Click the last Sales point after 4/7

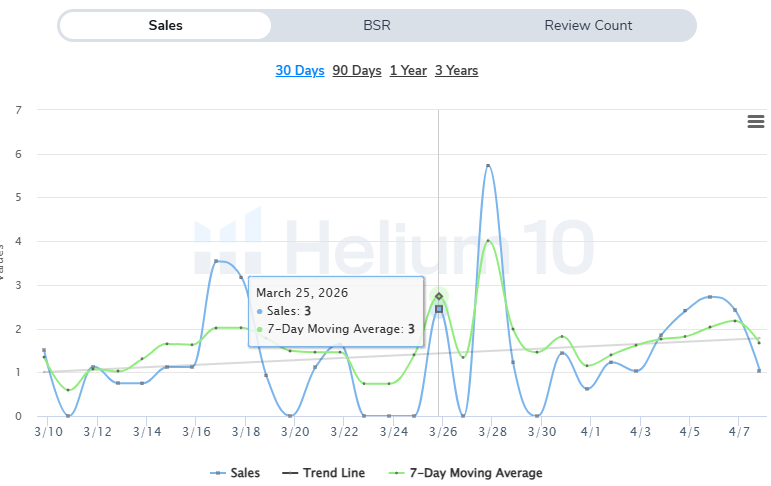pyautogui.click(x=759, y=370)
